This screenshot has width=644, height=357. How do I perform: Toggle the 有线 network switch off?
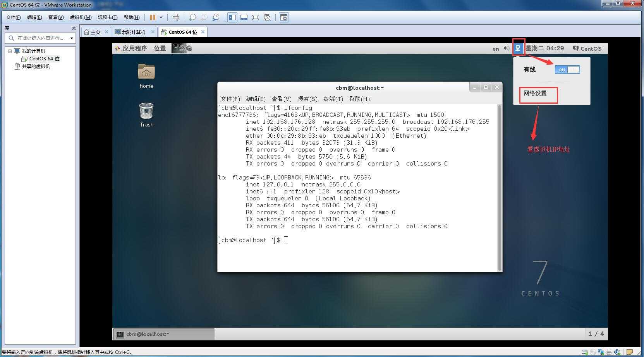[x=567, y=70]
